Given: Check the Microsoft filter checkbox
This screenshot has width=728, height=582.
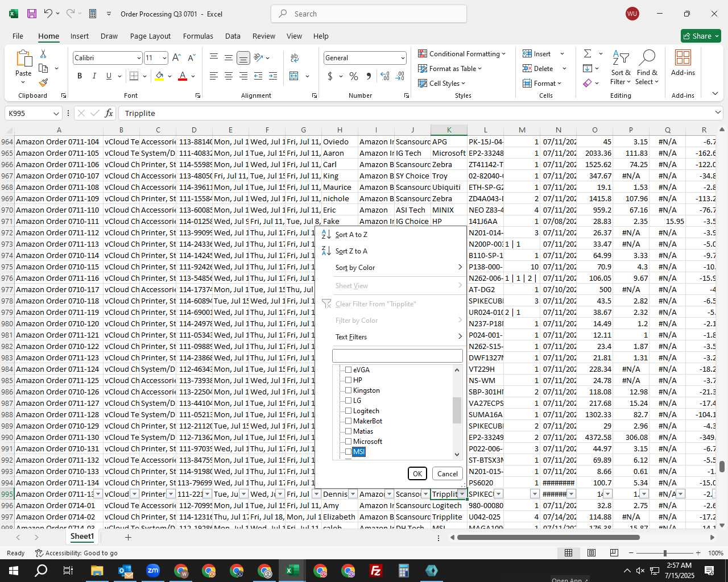Looking at the screenshot, I should click(349, 441).
